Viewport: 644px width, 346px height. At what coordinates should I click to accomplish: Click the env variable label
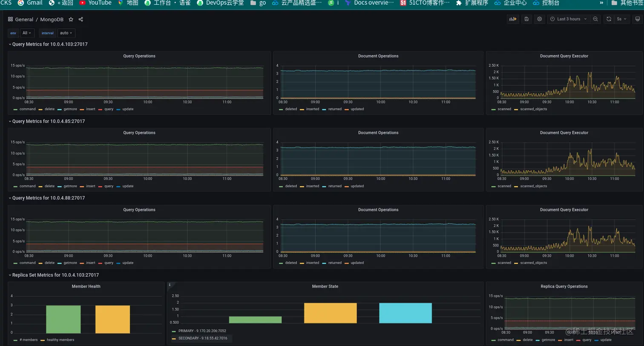click(x=13, y=33)
